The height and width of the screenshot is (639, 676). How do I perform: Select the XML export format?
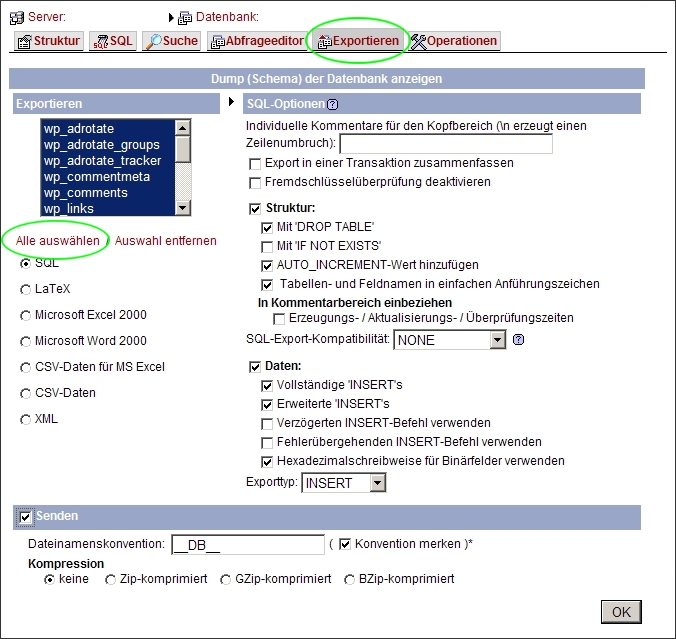pyautogui.click(x=26, y=419)
